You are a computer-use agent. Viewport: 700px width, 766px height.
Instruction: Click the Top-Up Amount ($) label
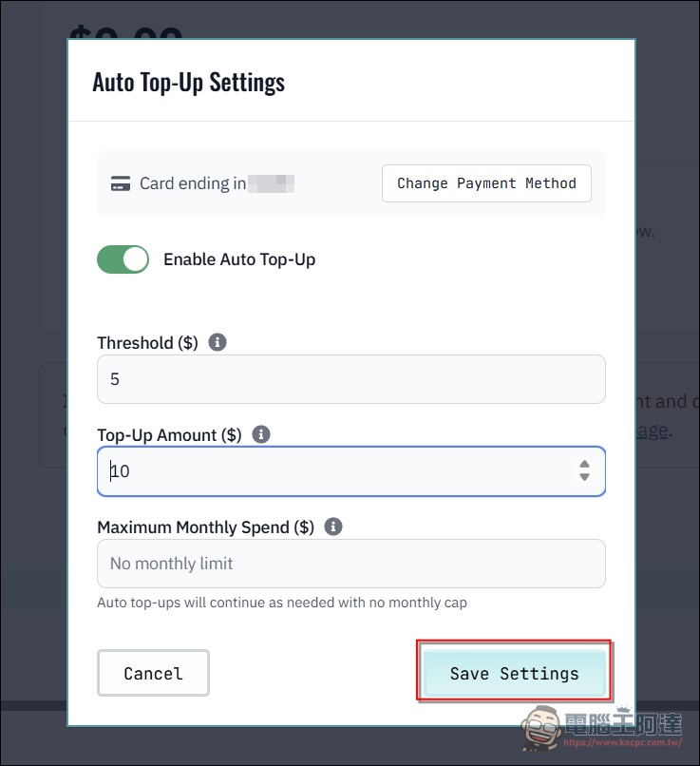click(169, 434)
